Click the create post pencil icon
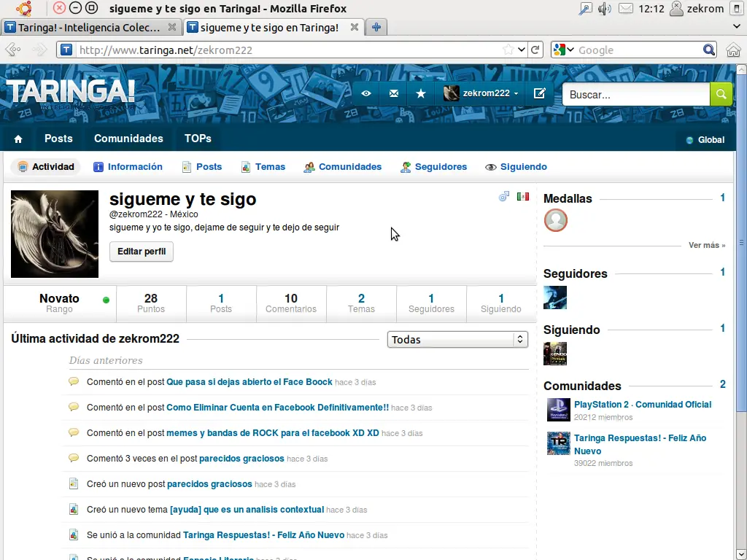This screenshot has width=747, height=560. [x=539, y=93]
